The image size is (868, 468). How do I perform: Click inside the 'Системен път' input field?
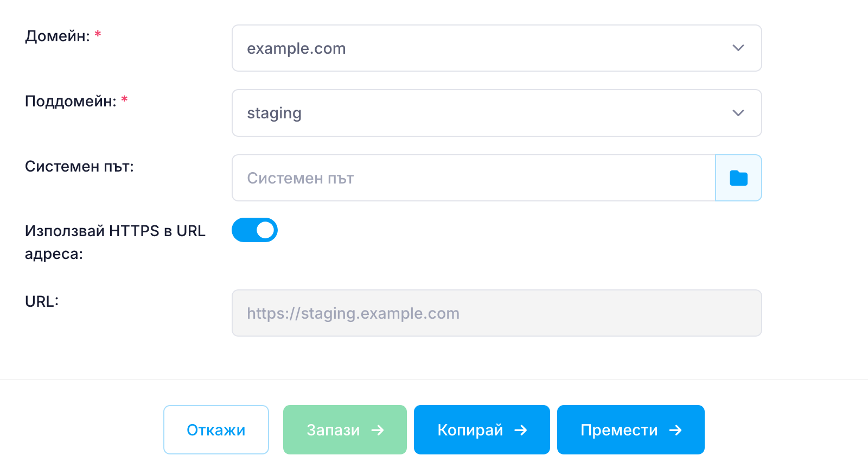[434, 178]
